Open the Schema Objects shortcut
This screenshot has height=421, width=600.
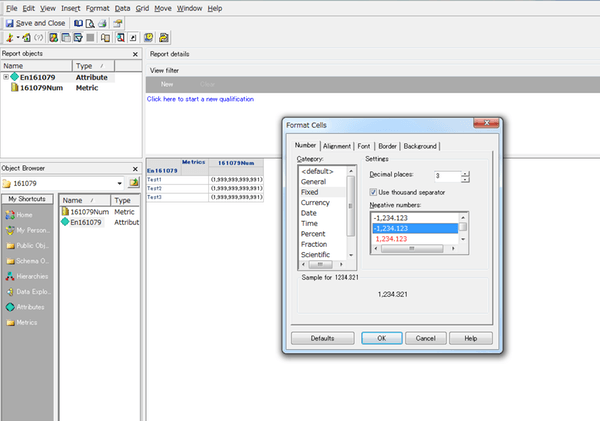27,261
